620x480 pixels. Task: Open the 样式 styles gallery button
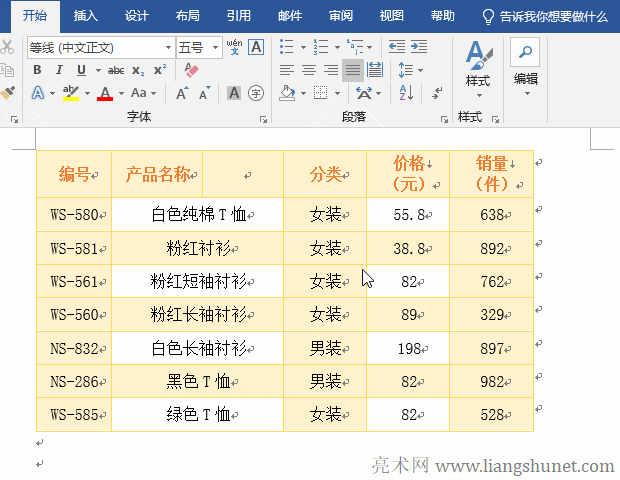[477, 67]
